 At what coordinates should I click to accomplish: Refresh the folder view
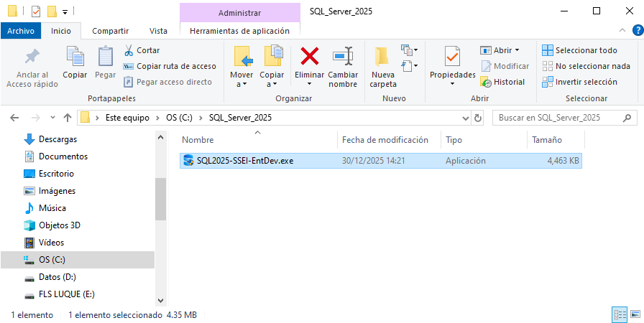click(x=477, y=118)
